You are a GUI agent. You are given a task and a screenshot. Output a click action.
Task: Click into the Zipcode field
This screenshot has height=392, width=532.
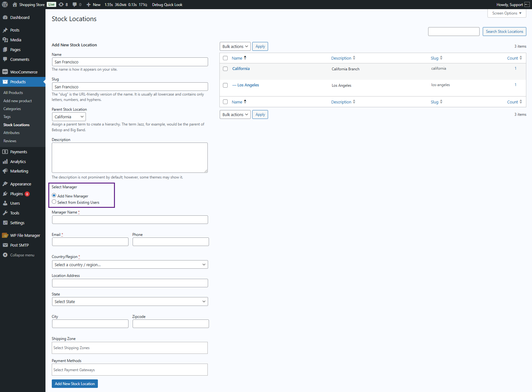171,324
